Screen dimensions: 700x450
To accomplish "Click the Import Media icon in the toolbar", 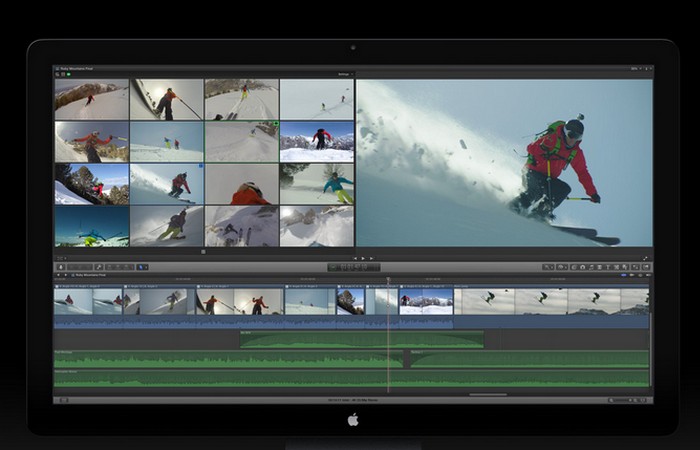I will click(61, 267).
